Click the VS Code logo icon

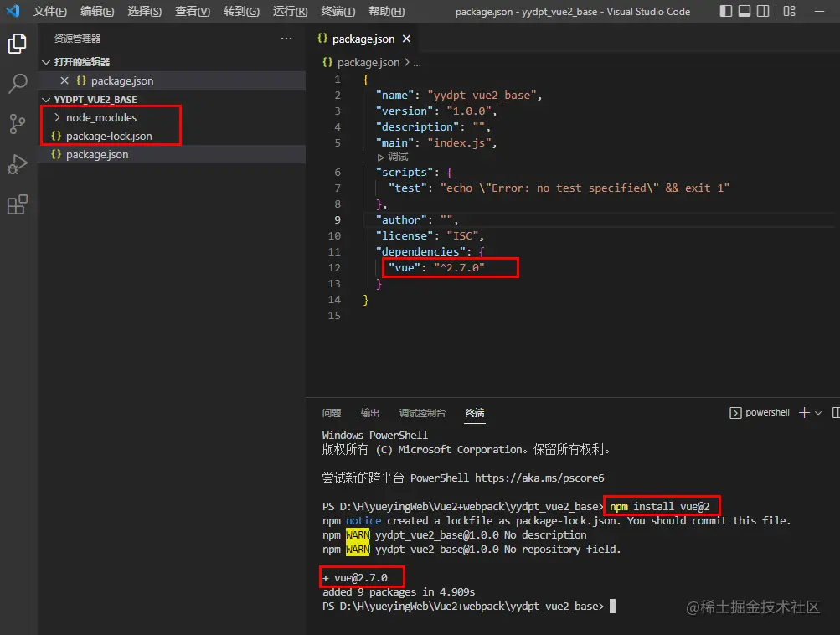tap(13, 11)
